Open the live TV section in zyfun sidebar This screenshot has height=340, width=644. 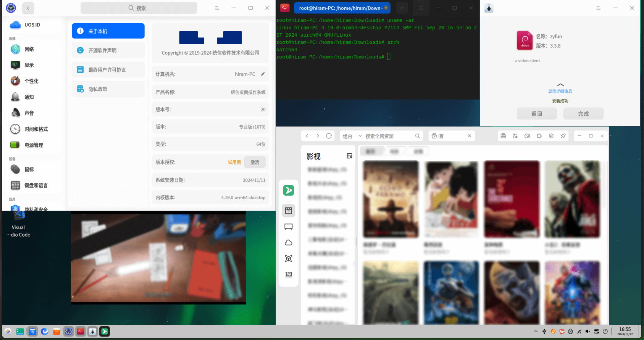click(x=289, y=227)
